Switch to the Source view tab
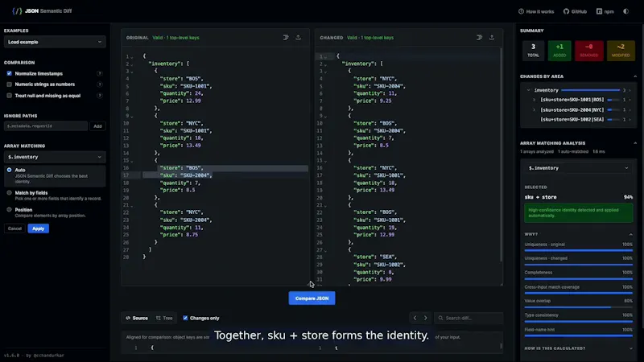The height and width of the screenshot is (362, 644). (x=136, y=318)
